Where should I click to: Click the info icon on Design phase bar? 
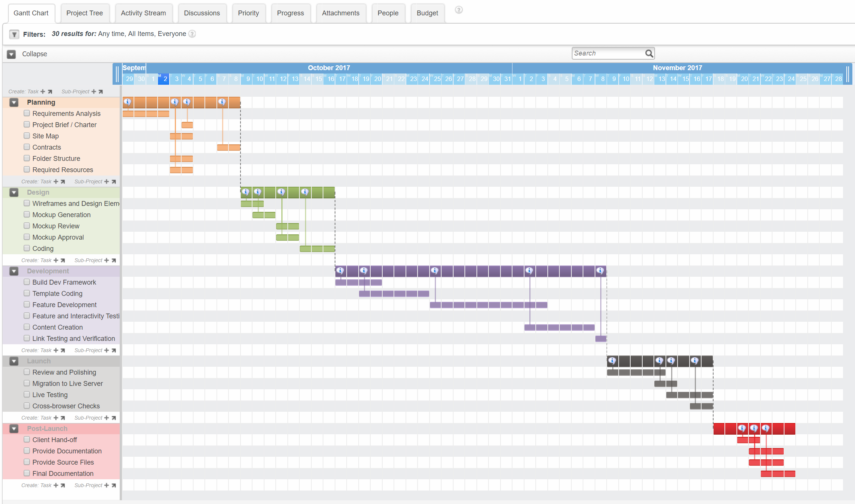point(245,192)
